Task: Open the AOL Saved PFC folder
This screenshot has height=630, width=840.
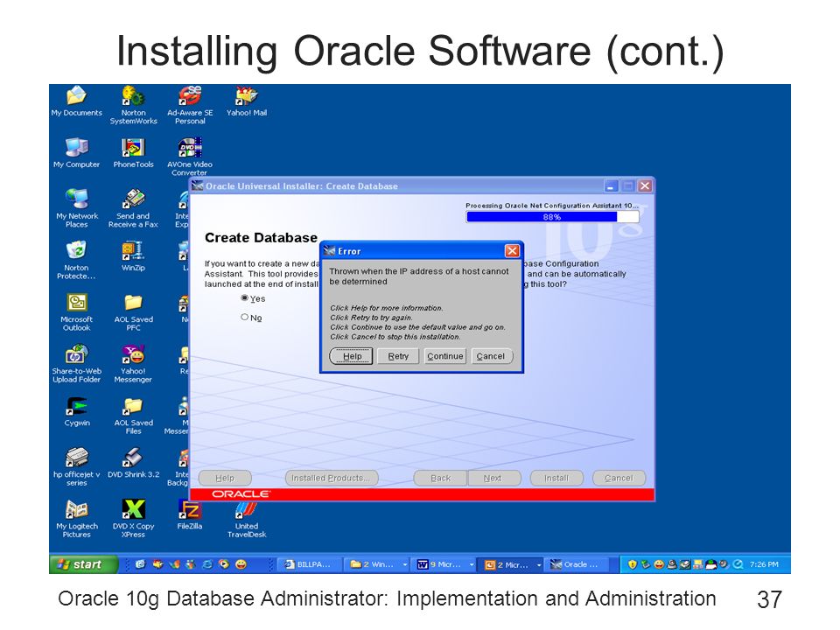Action: pos(133,312)
